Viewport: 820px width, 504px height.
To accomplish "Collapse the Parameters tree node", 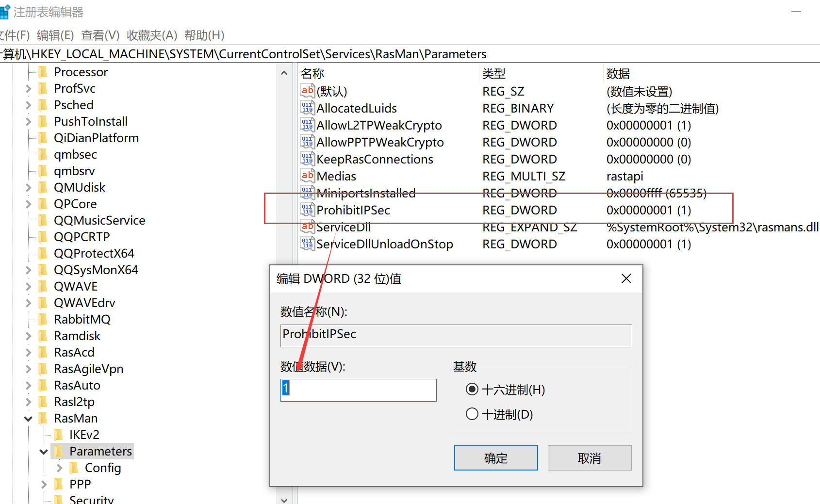I will click(x=44, y=452).
